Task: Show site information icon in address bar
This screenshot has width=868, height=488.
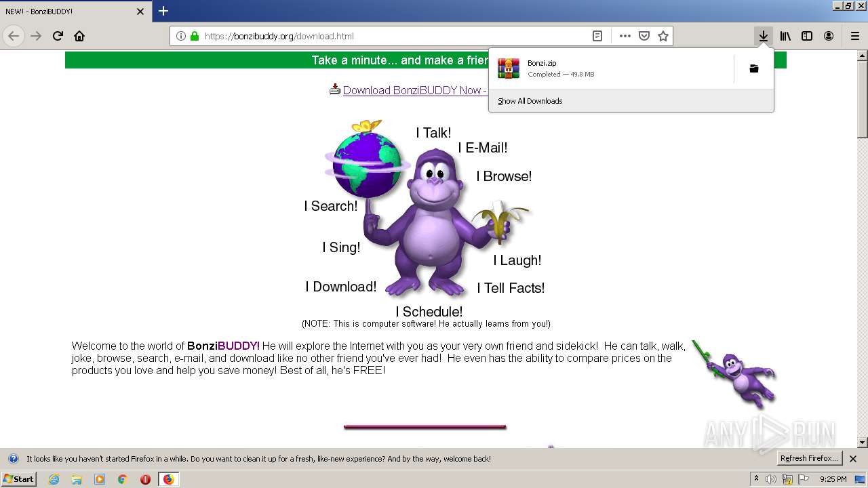Action: (x=181, y=36)
